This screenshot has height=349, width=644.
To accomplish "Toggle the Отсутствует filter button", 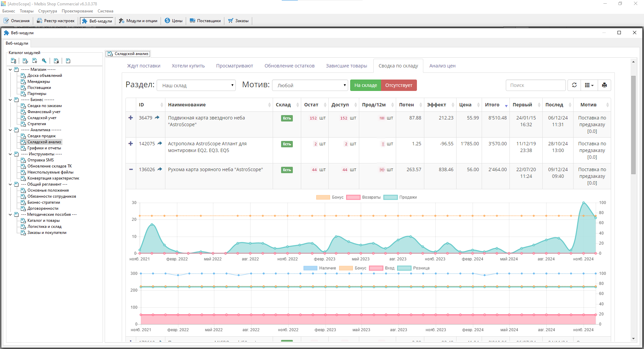I will (x=399, y=85).
